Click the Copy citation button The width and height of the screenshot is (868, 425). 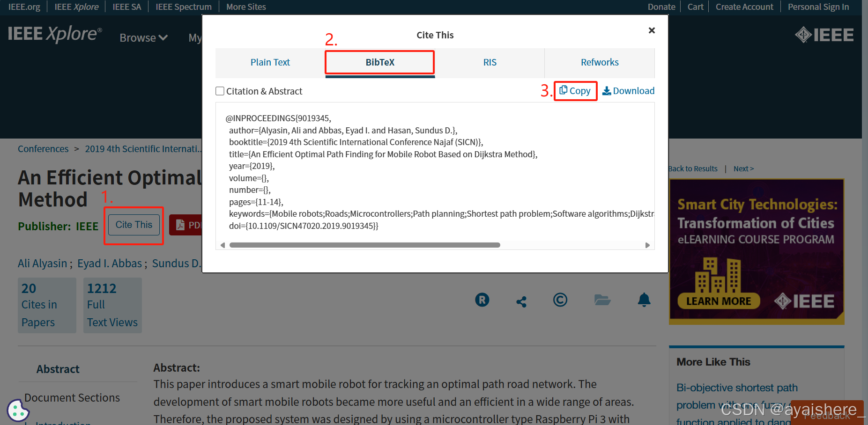pyautogui.click(x=575, y=91)
